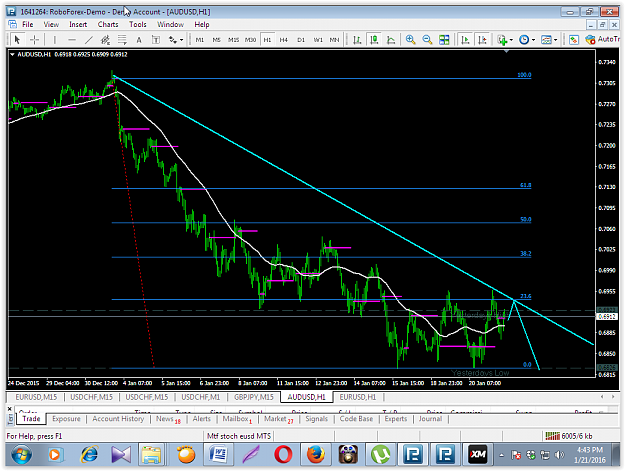Open the Mailbox terminal tab
This screenshot has width=625, height=471.
pos(237,419)
